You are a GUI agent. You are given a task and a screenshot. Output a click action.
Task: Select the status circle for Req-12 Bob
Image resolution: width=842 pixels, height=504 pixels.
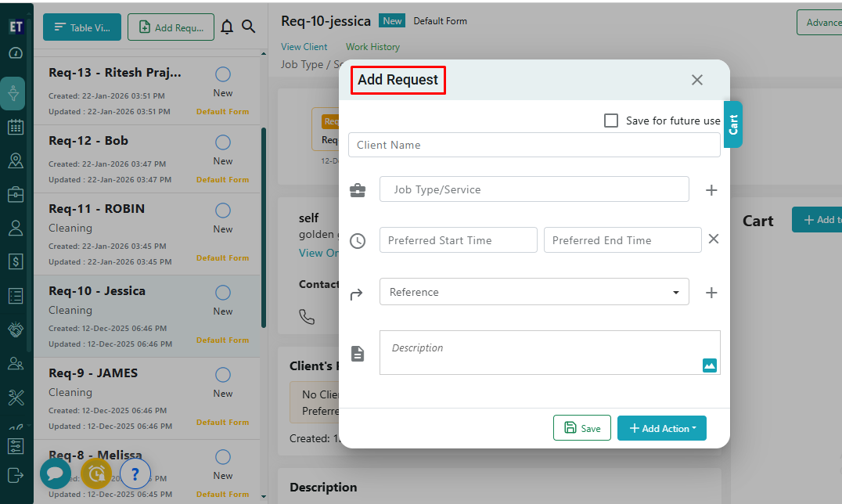pyautogui.click(x=223, y=142)
